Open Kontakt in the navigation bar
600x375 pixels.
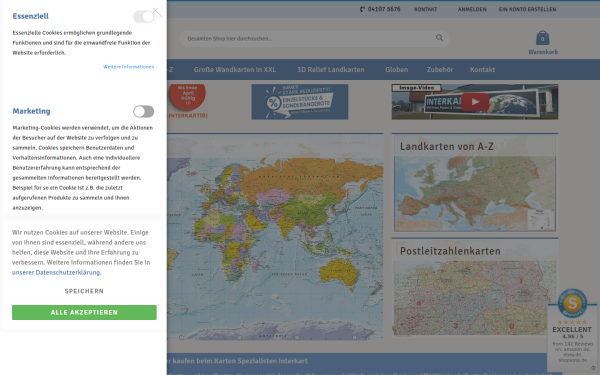pyautogui.click(x=482, y=70)
